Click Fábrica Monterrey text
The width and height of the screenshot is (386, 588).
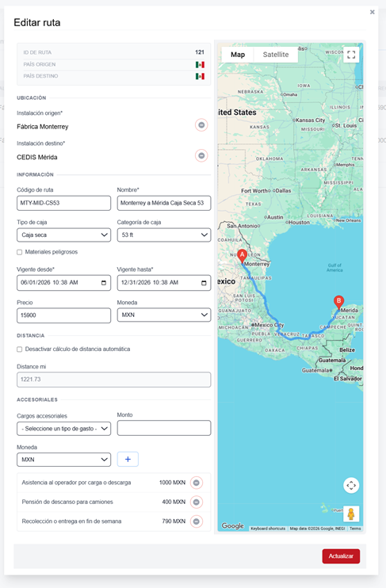(43, 127)
